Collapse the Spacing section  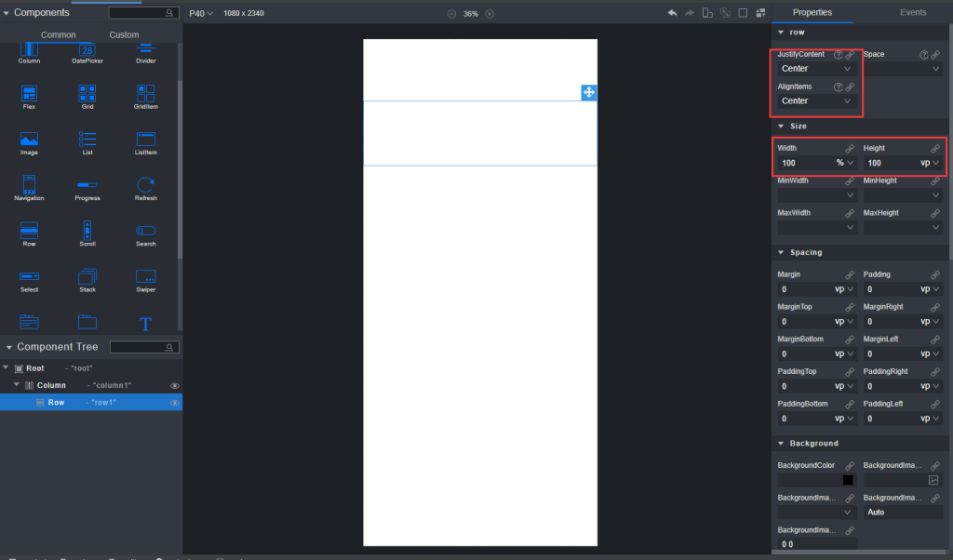(781, 253)
